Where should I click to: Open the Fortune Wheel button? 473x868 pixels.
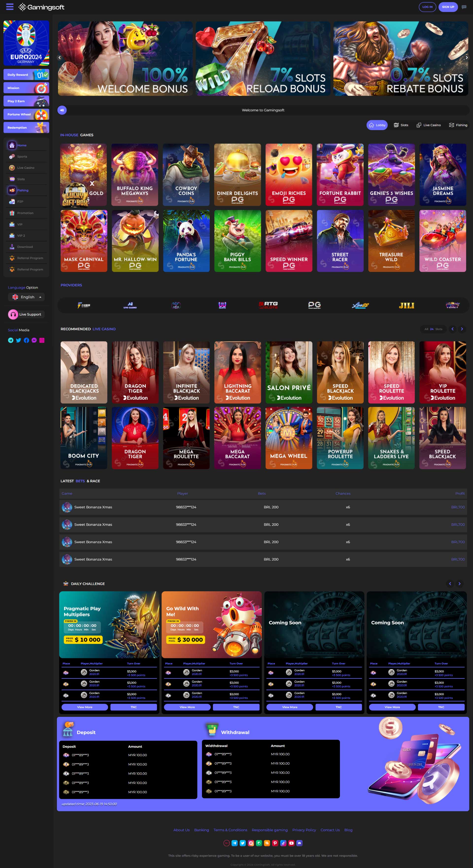coord(26,114)
